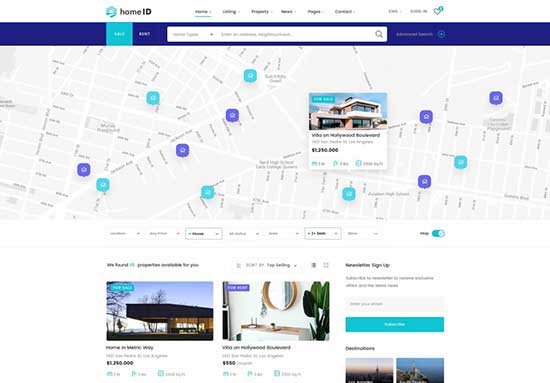
Task: Open the Property menu
Action: [x=261, y=12]
